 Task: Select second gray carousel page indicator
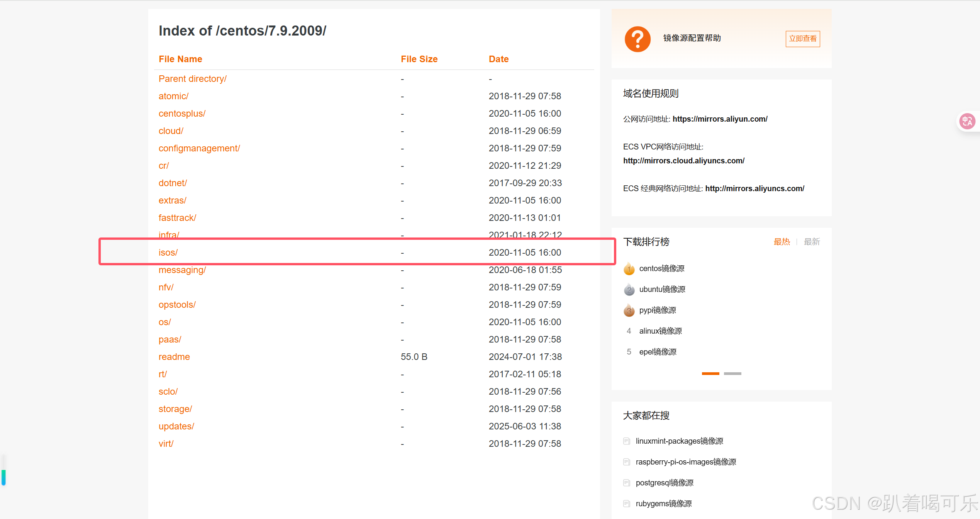tap(732, 373)
